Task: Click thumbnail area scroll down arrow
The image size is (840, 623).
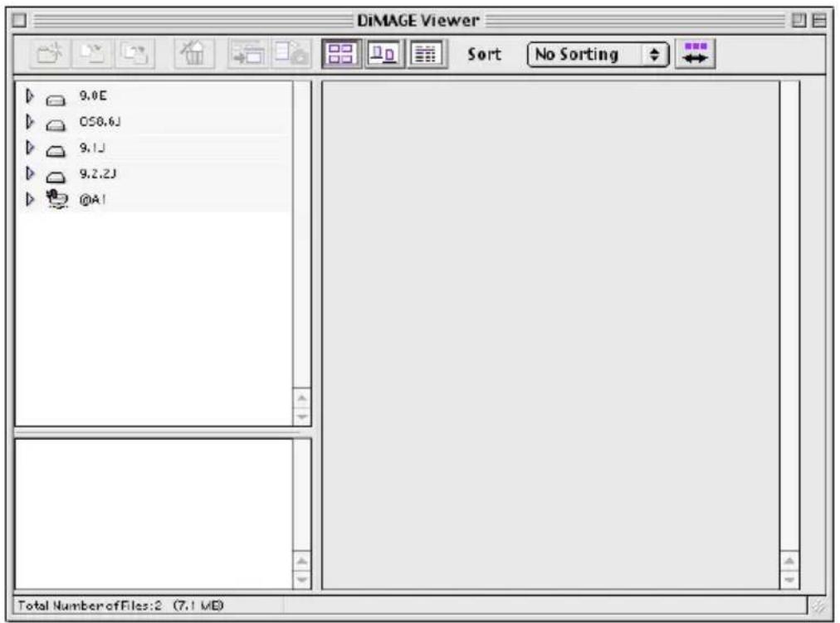Action: pos(789,580)
